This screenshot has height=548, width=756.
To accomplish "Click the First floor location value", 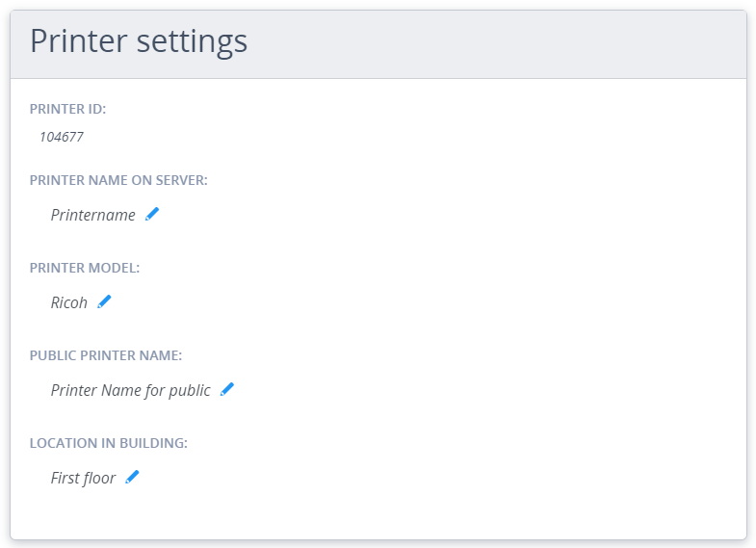I will click(83, 478).
